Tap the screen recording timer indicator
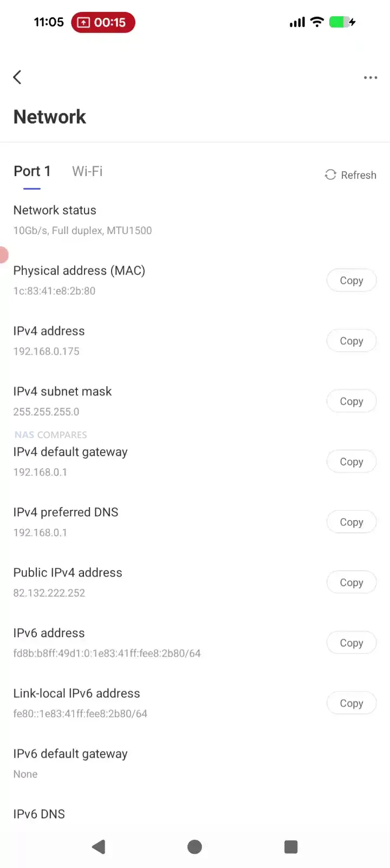This screenshot has height=868, width=390. [x=103, y=23]
